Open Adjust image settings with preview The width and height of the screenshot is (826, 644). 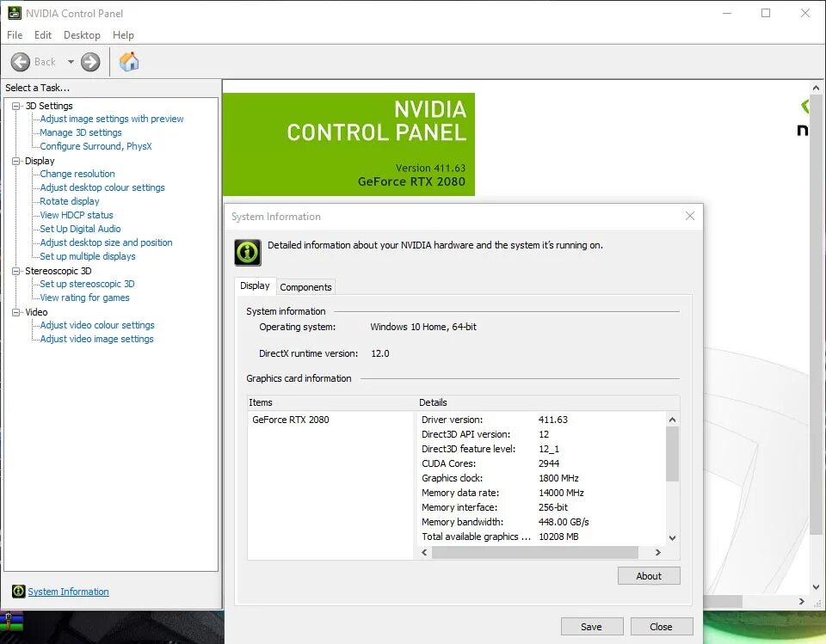coord(112,119)
